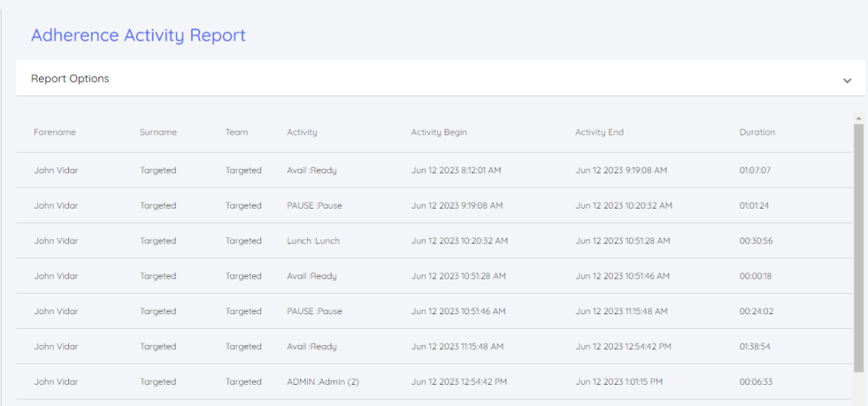This screenshot has width=868, height=406.
Task: Click the Report Options panel label
Action: [70, 79]
